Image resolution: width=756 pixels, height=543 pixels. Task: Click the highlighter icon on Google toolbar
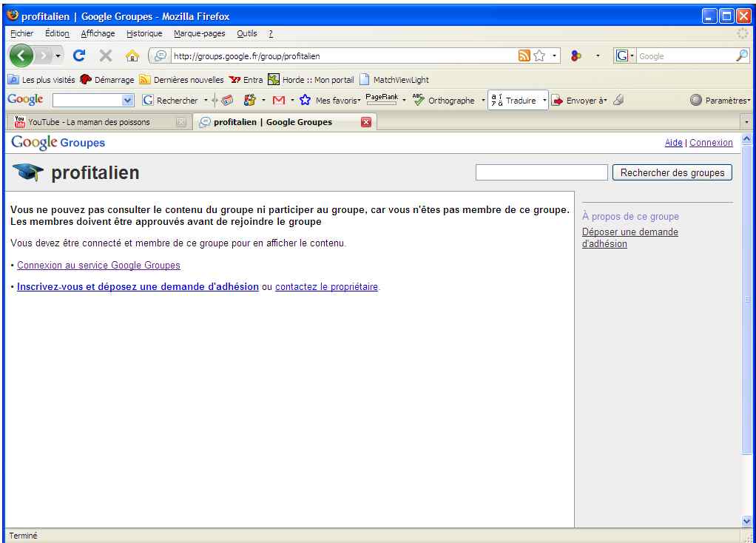point(618,101)
